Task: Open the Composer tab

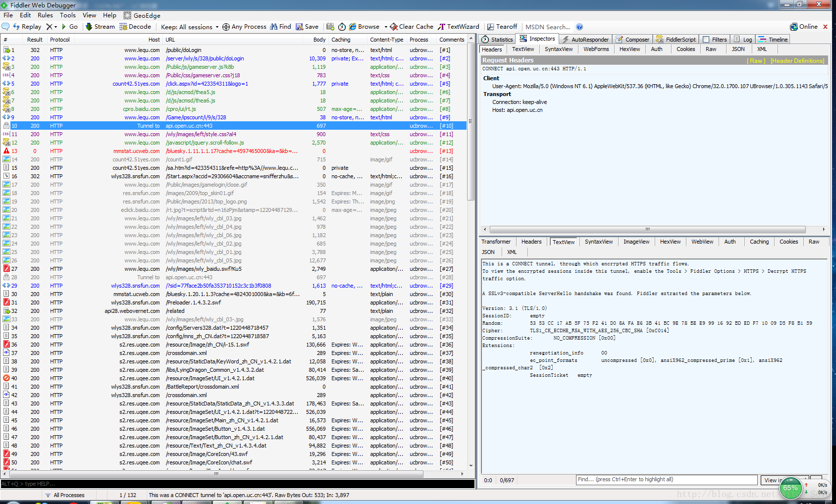Action: click(x=632, y=40)
